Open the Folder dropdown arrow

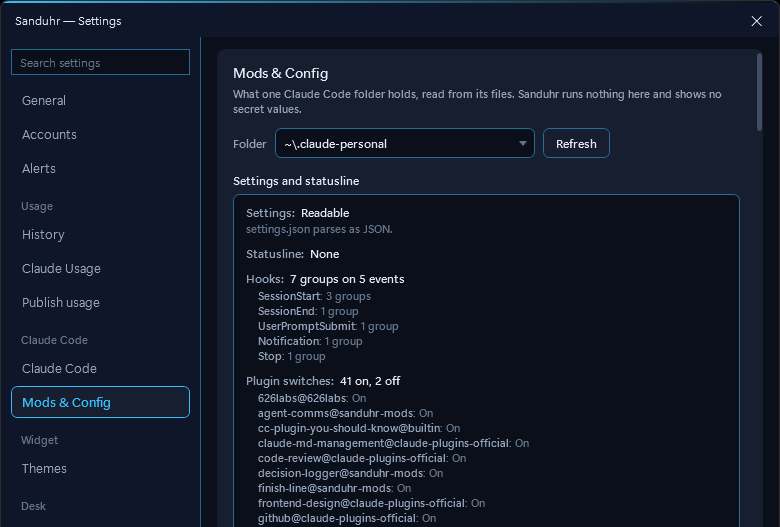coord(522,143)
